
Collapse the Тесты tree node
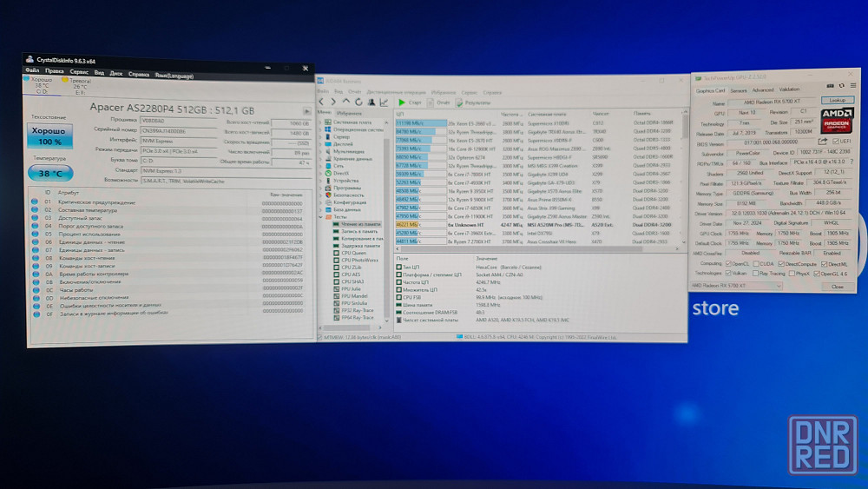pos(320,217)
